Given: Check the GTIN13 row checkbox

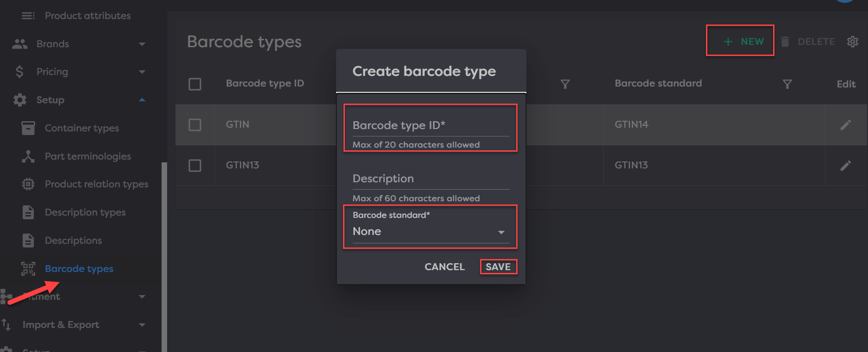Looking at the screenshot, I should click(195, 166).
